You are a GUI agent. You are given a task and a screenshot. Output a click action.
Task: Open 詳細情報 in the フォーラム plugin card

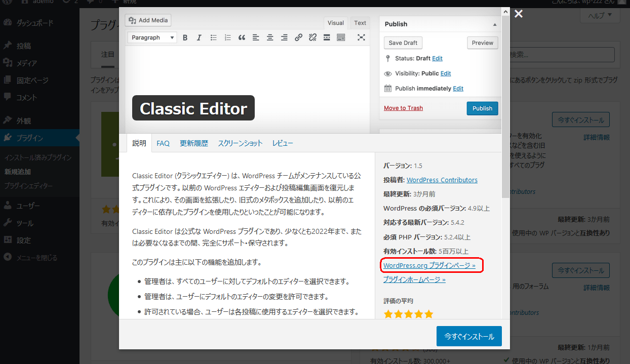click(x=597, y=288)
